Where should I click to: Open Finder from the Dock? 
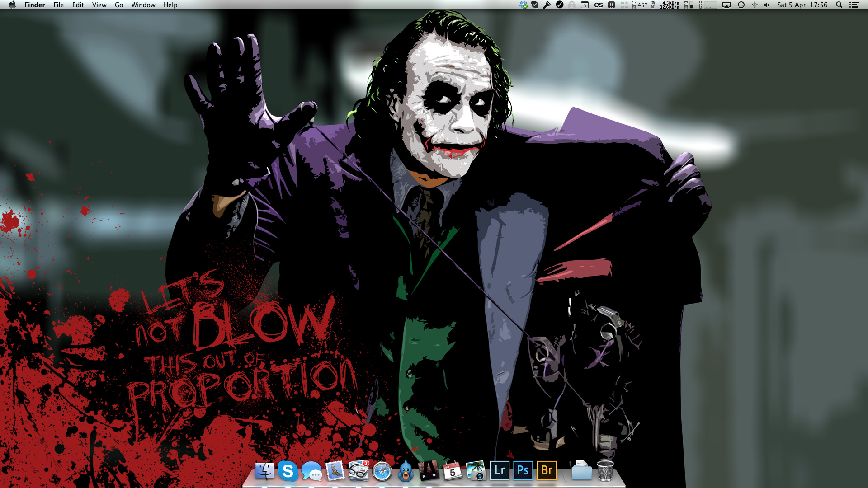(264, 471)
